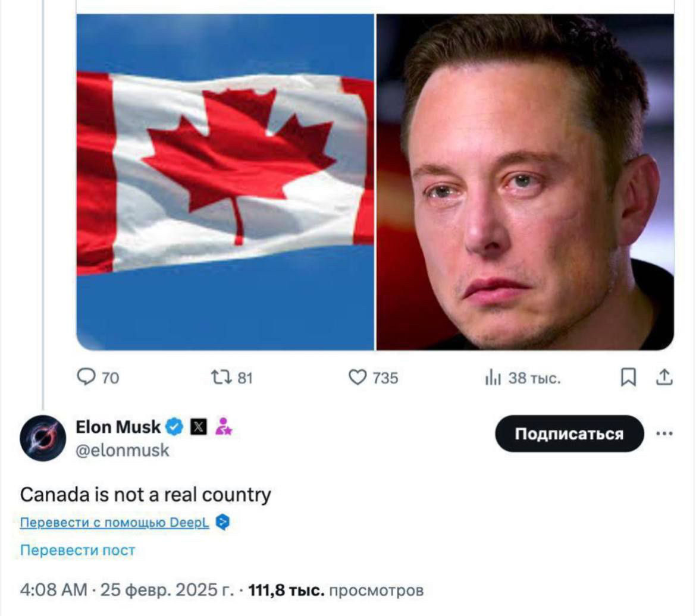Click the Подписаться follow button
The image size is (696, 616).
click(569, 433)
